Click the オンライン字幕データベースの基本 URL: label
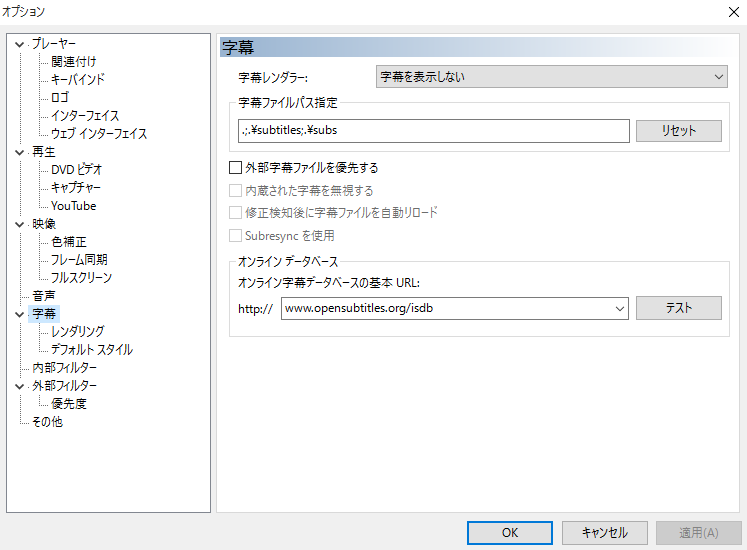 point(329,283)
